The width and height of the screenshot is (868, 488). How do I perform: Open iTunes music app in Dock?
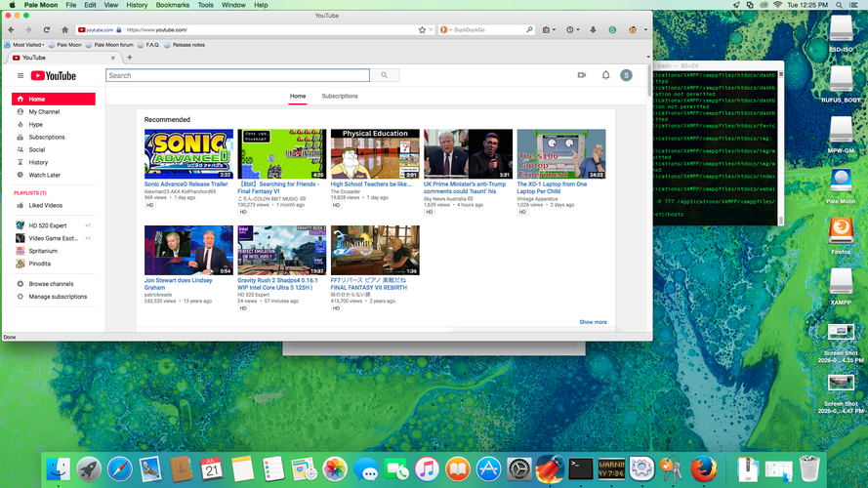coord(427,469)
